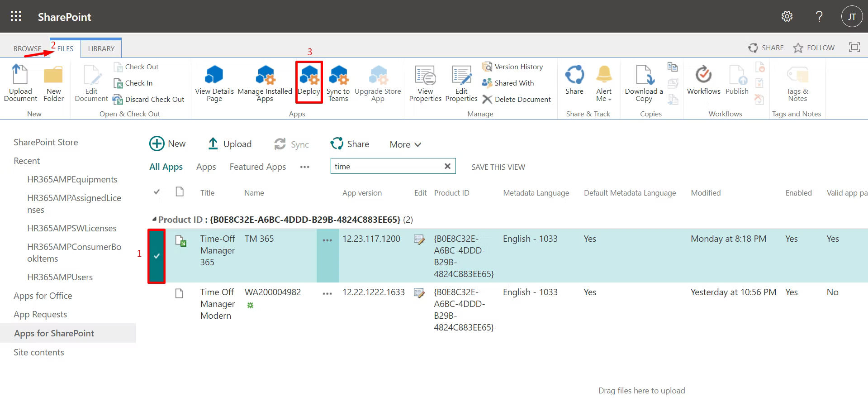Open the SharePoint app launcher grid
Viewport: 868px width, 407px height.
point(16,17)
